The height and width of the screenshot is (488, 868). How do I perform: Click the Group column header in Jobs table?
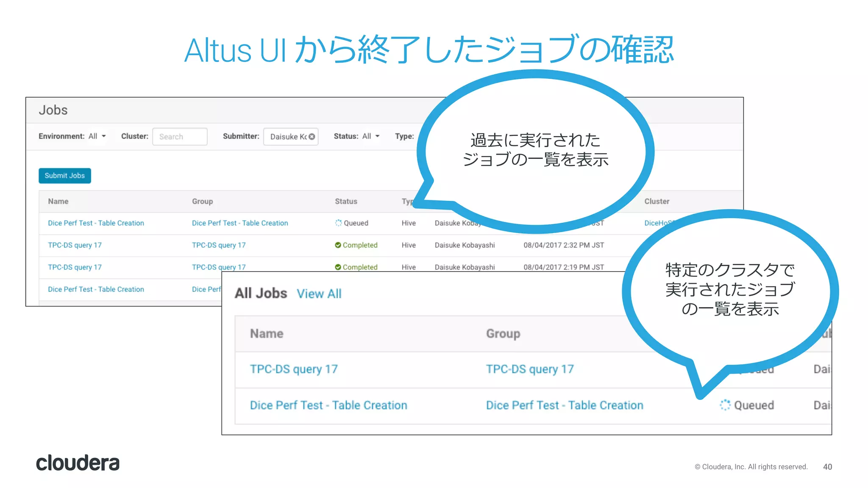tap(202, 202)
